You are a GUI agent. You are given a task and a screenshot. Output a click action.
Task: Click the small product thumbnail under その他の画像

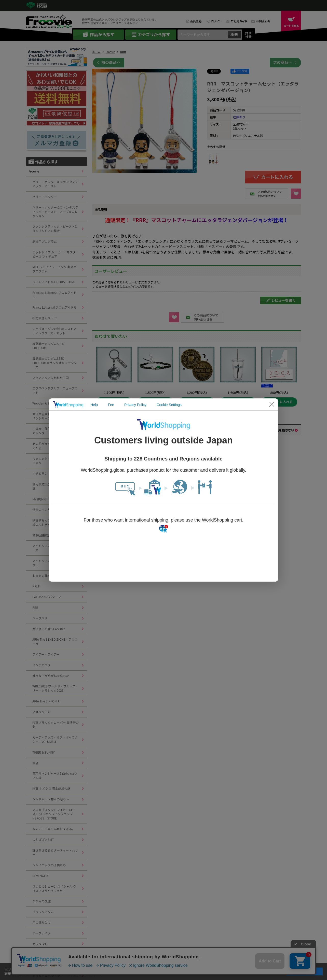tap(213, 159)
